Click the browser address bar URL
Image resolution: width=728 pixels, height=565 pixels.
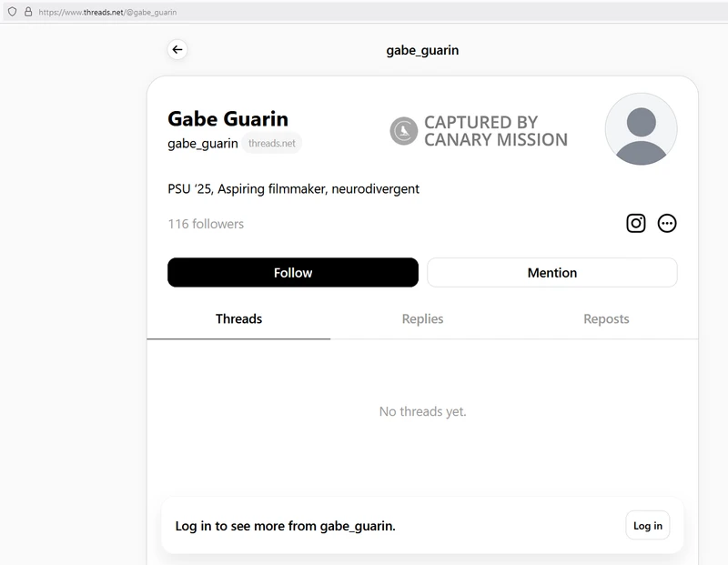107,13
